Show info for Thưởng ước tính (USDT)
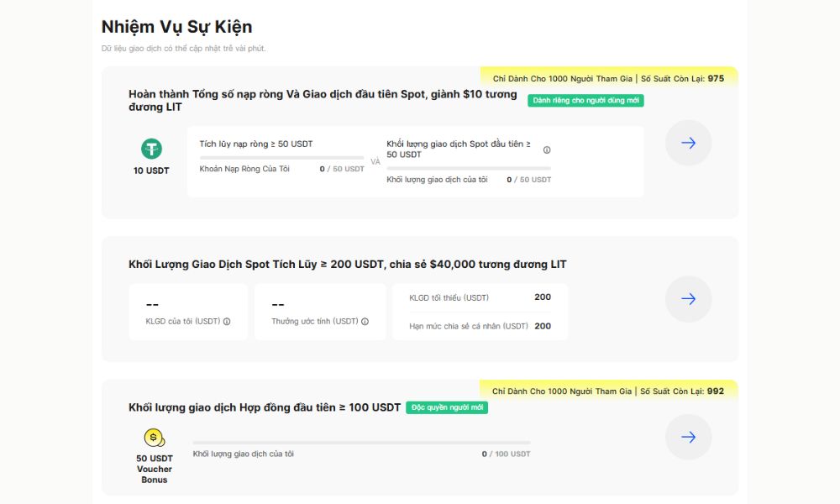The width and height of the screenshot is (840, 504). click(x=362, y=322)
